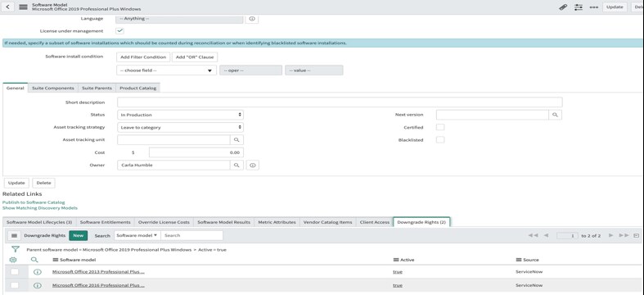The width and height of the screenshot is (644, 295).
Task: Follow the Publish to Software Catalog link
Action: (34, 202)
